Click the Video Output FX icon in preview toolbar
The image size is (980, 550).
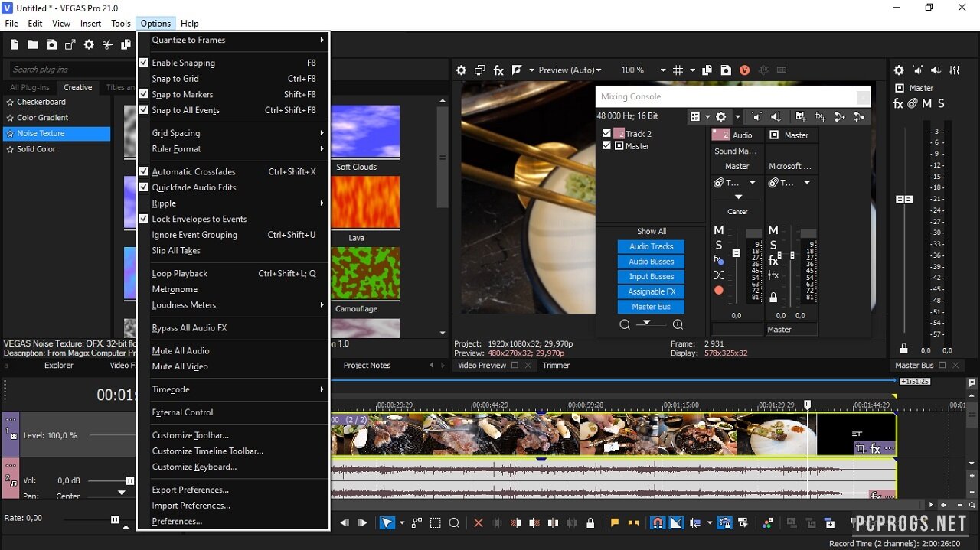[x=498, y=70]
